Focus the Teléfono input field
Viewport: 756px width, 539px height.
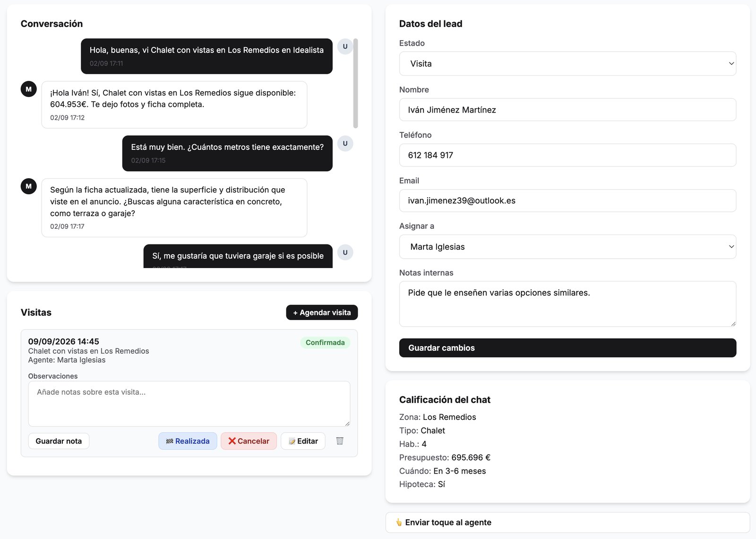coord(567,155)
